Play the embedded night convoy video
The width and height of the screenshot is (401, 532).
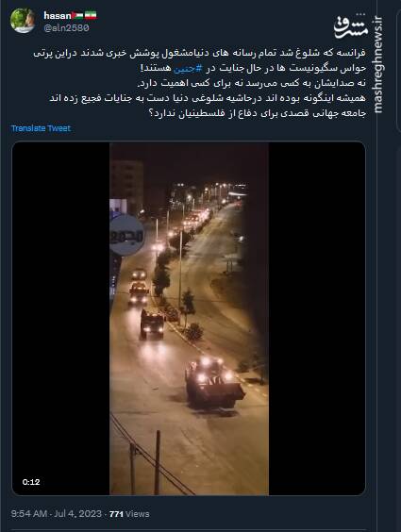click(x=189, y=318)
